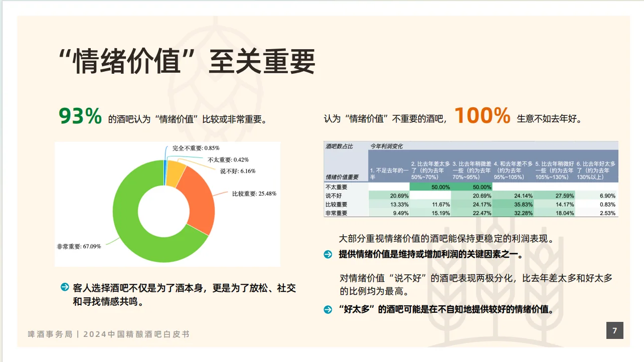Screen dimensions: 644x362
Task: Click the table cell "32.28%"
Action: pos(513,213)
